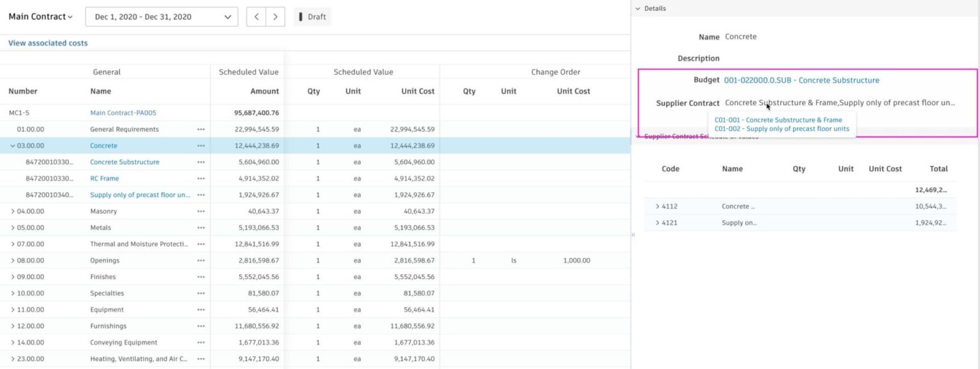Expand code 4112 in supplier schedule

coord(658,206)
